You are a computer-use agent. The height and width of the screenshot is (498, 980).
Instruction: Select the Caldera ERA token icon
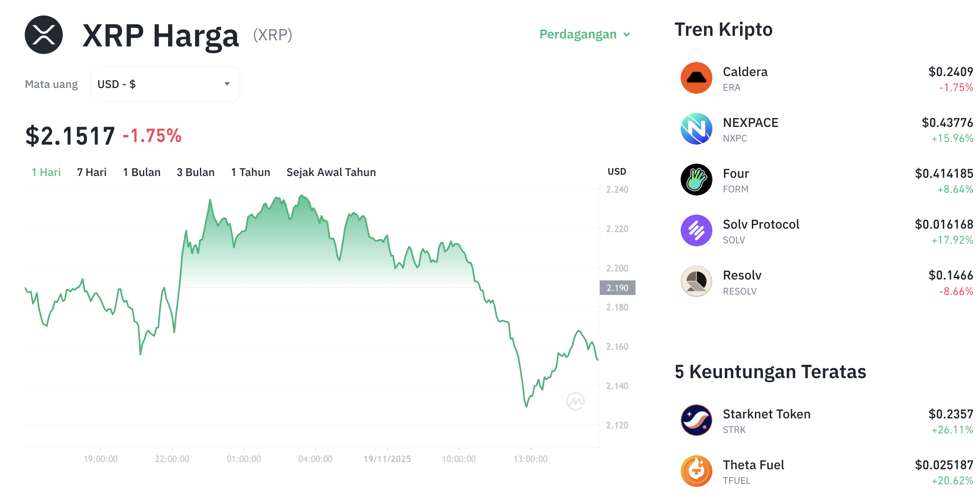[696, 78]
